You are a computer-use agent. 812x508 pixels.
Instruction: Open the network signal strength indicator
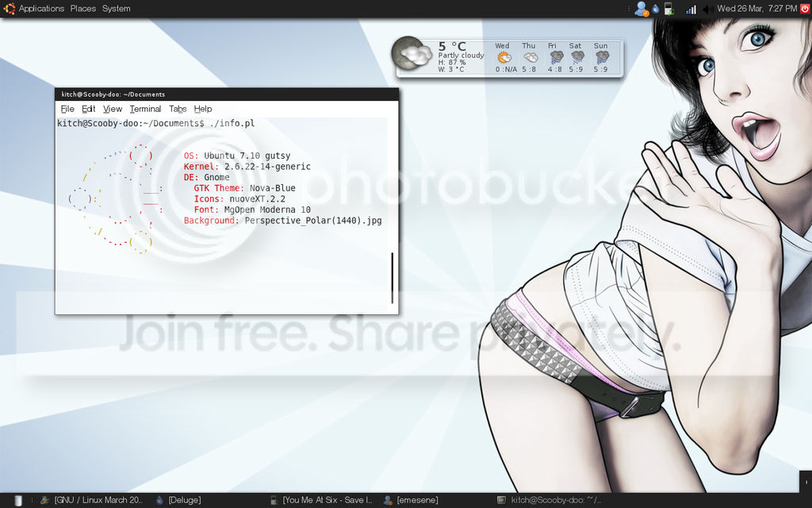pyautogui.click(x=691, y=10)
